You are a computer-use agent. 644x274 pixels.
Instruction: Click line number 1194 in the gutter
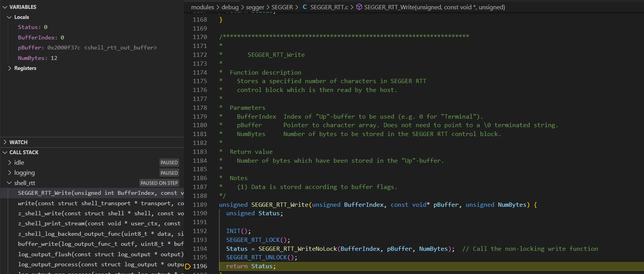(x=200, y=249)
